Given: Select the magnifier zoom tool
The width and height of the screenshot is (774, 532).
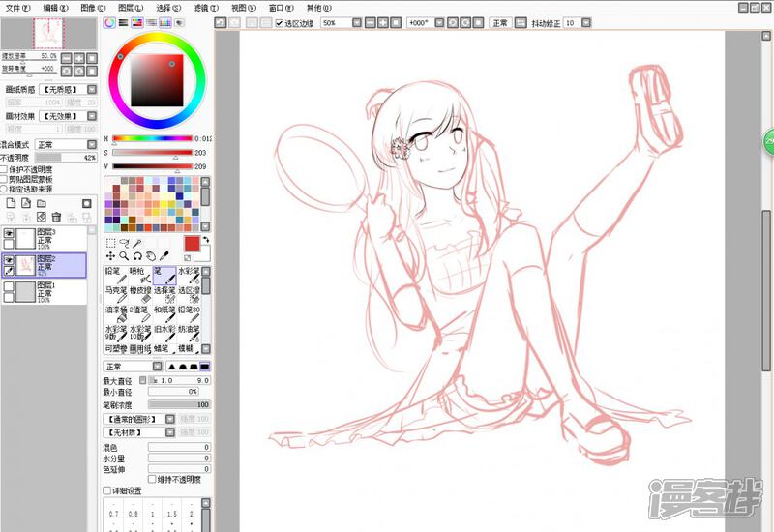Looking at the screenshot, I should (x=124, y=255).
